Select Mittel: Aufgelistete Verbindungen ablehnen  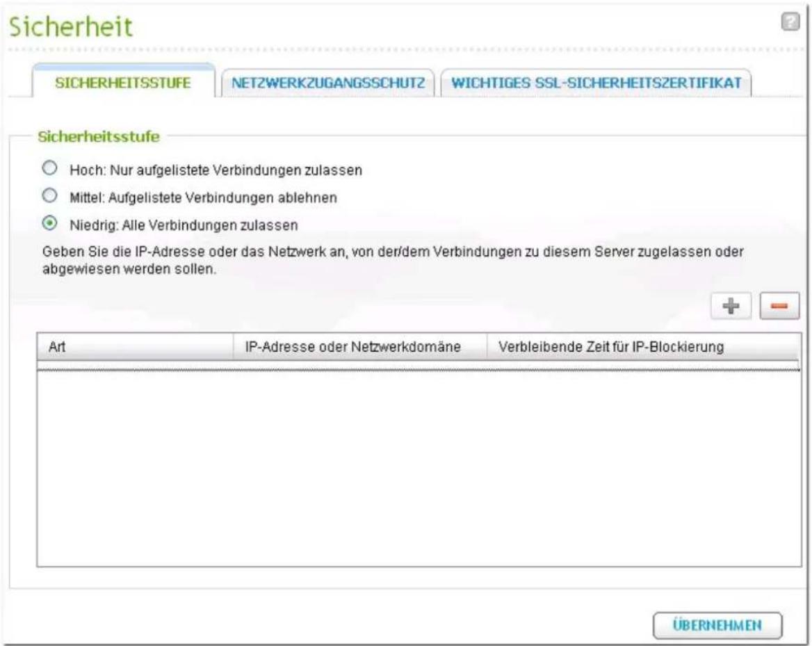point(50,195)
